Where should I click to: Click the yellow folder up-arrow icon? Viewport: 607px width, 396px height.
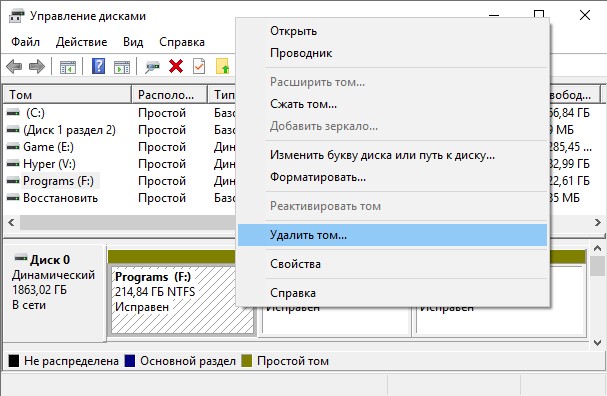tap(223, 66)
